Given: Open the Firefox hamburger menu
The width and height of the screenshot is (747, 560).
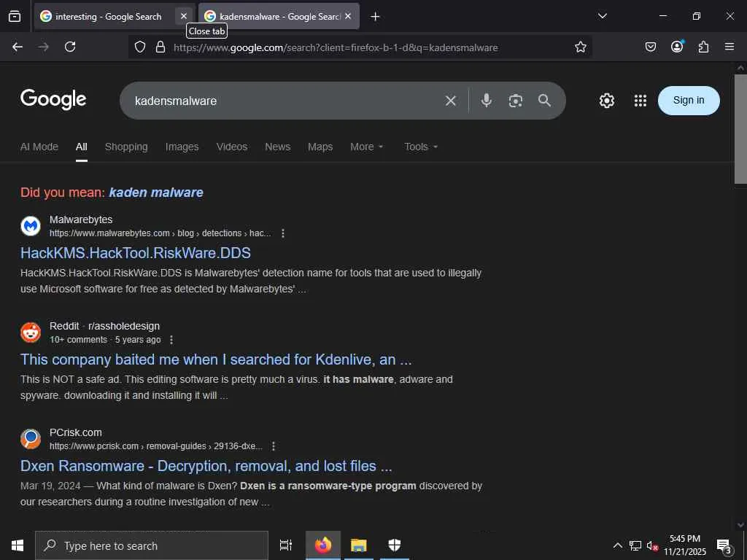Looking at the screenshot, I should coord(729,47).
